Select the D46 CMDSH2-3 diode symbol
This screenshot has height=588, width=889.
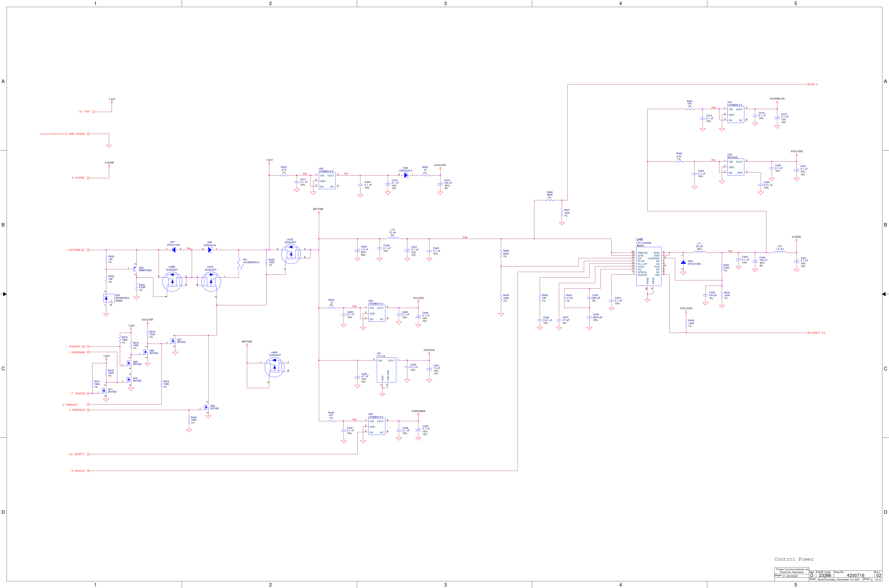pos(406,175)
